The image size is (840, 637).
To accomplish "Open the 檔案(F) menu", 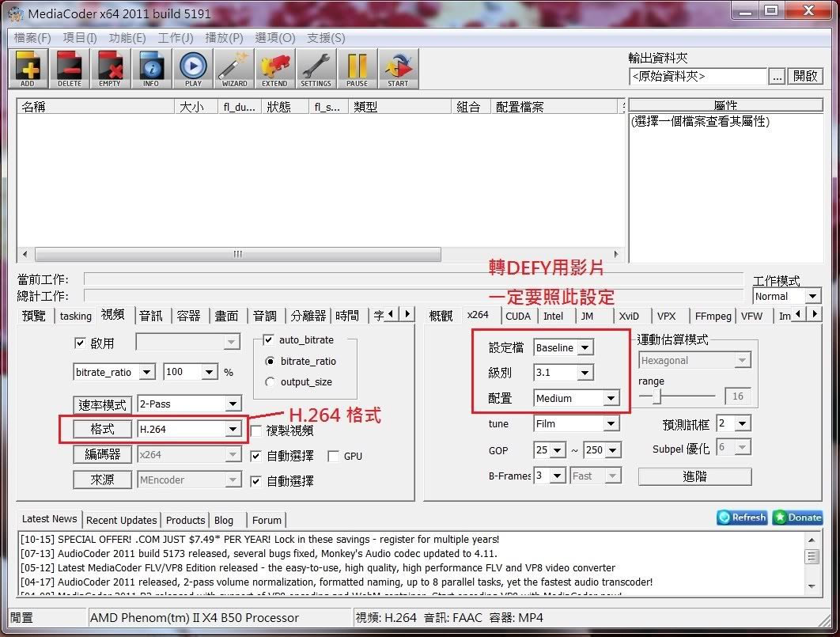I will pyautogui.click(x=32, y=38).
